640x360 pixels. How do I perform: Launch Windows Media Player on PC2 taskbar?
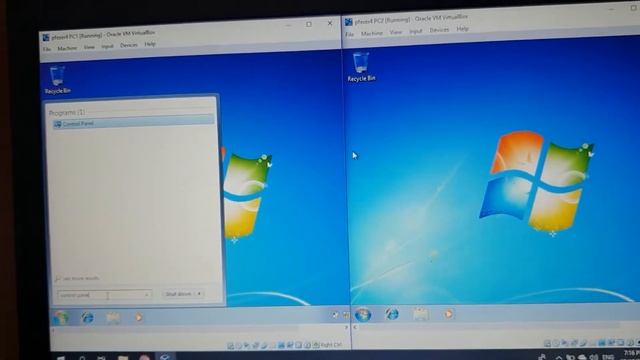coord(448,313)
